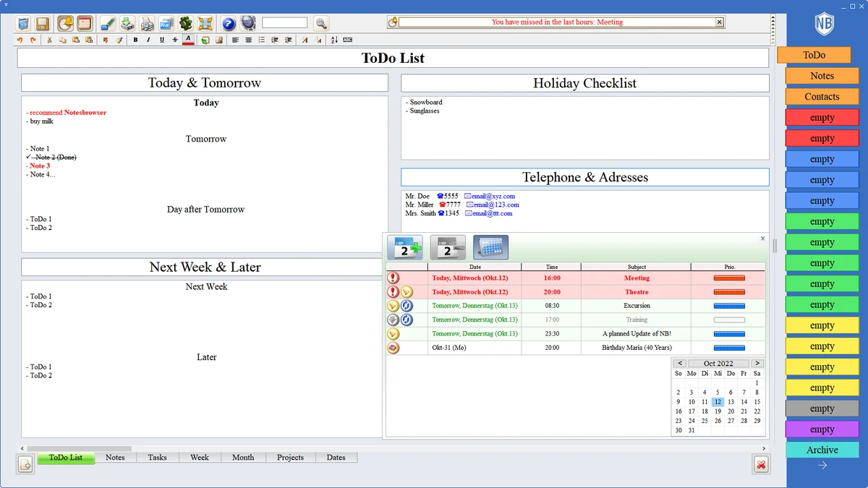This screenshot has width=868, height=488.
Task: Close the missed meeting notification
Action: [719, 22]
